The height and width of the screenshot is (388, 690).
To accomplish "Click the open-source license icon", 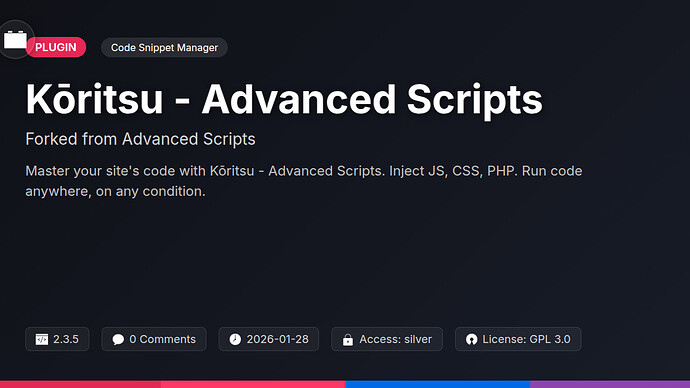I will pos(471,339).
